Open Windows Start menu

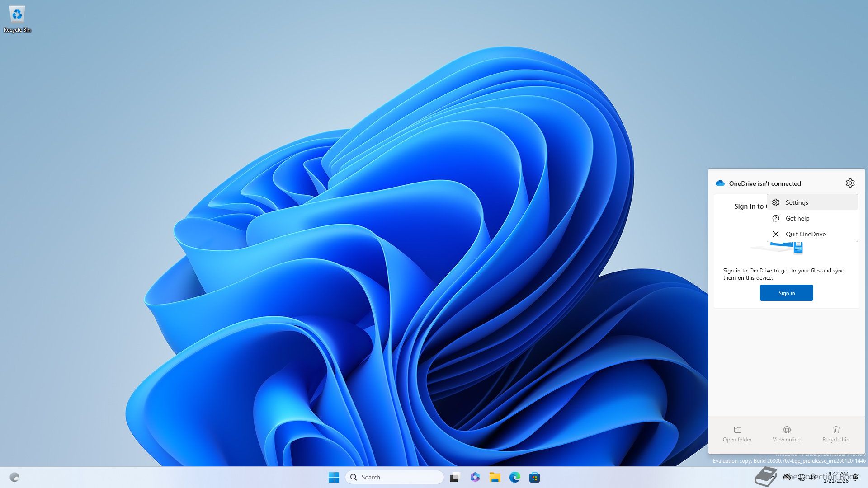click(x=334, y=477)
